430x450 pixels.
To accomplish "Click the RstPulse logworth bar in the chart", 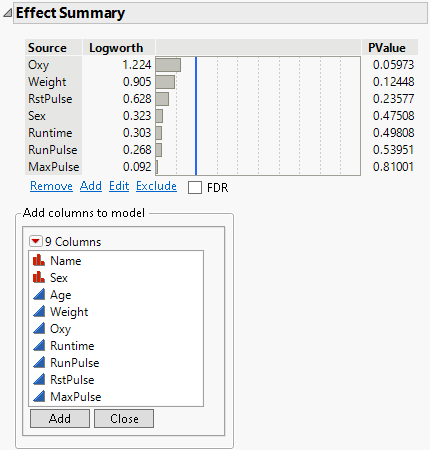I will click(162, 99).
